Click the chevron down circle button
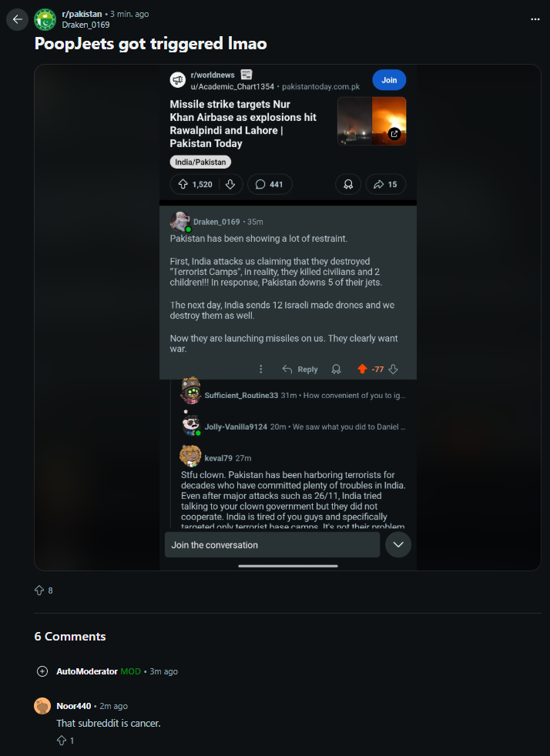The width and height of the screenshot is (550, 756). (398, 545)
